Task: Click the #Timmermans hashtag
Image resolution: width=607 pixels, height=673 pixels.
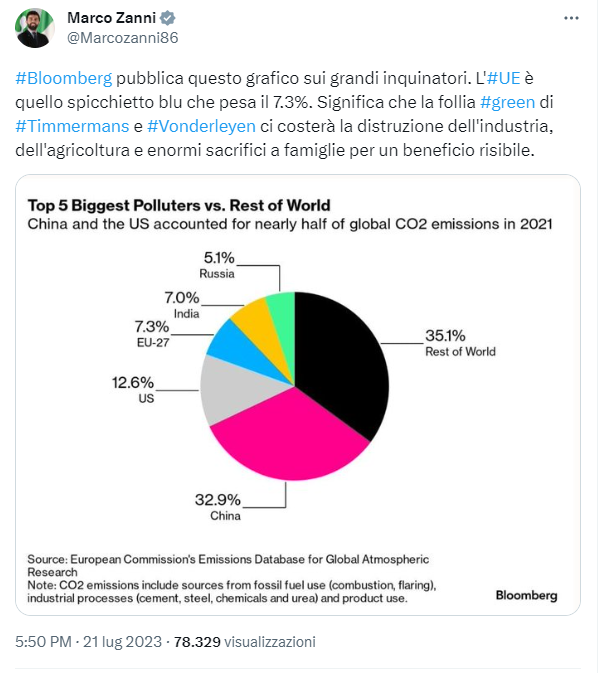Action: [x=72, y=126]
